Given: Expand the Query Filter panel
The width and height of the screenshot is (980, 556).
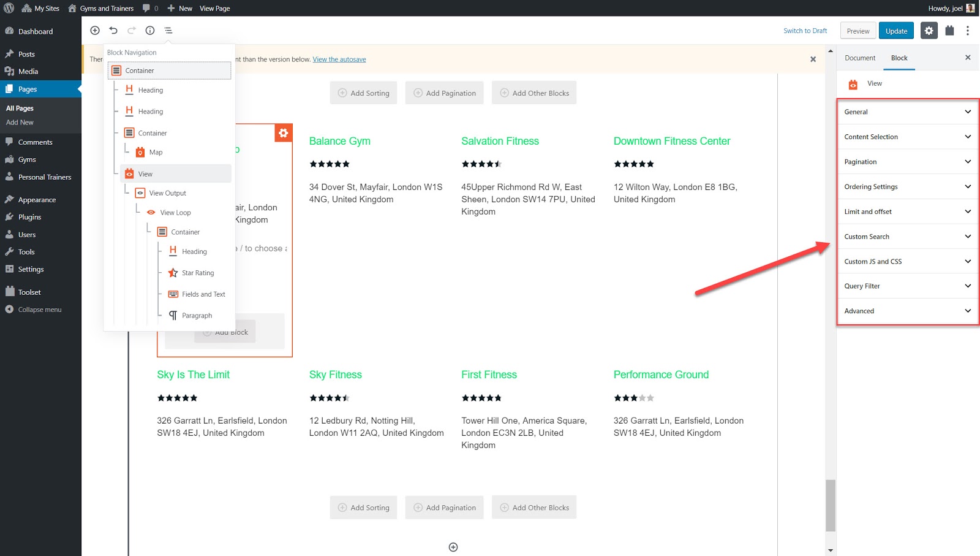Looking at the screenshot, I should coord(907,286).
